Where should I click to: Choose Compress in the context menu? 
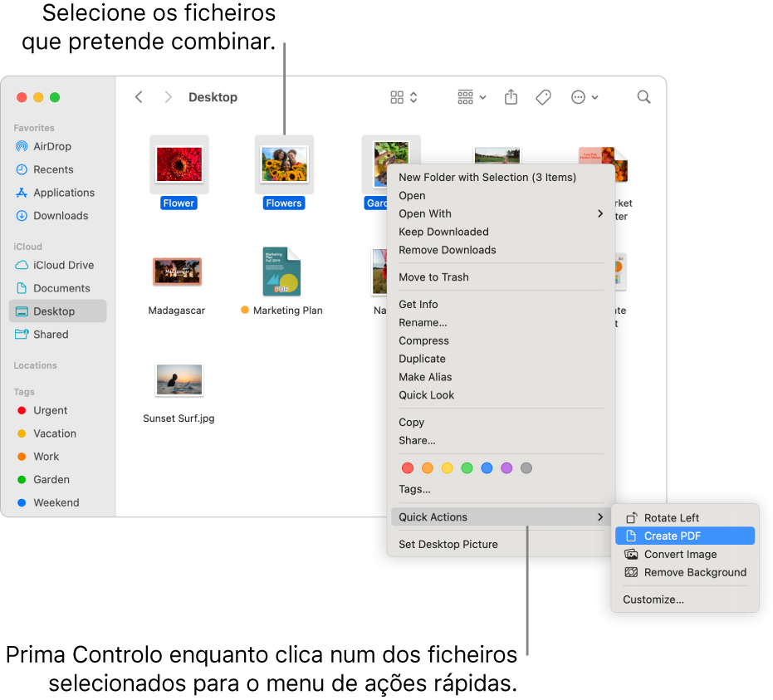click(x=501, y=340)
